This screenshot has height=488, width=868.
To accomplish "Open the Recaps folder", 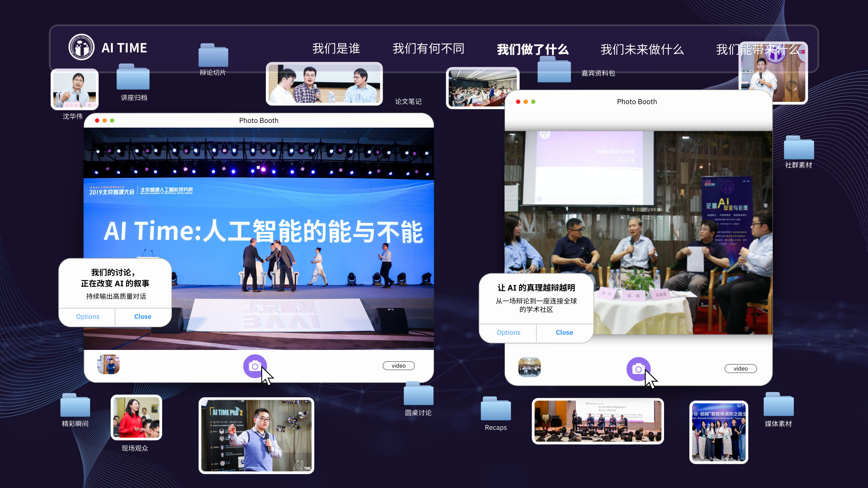I will point(495,408).
